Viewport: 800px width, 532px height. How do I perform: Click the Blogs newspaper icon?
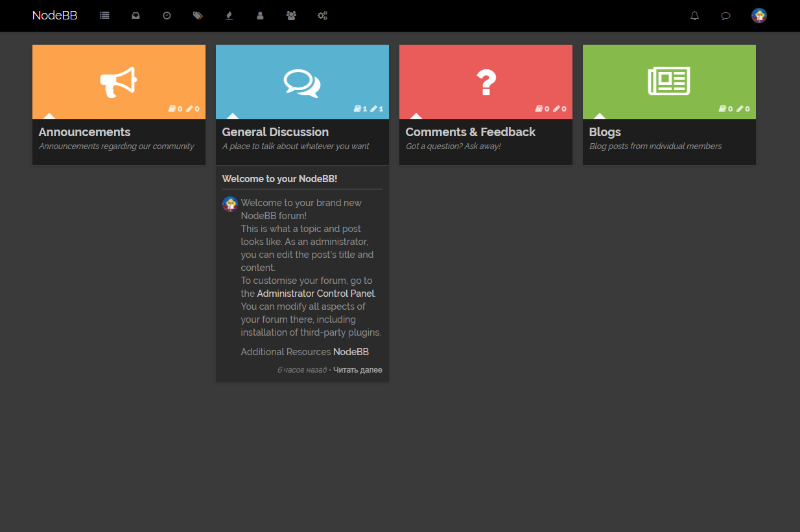(669, 82)
